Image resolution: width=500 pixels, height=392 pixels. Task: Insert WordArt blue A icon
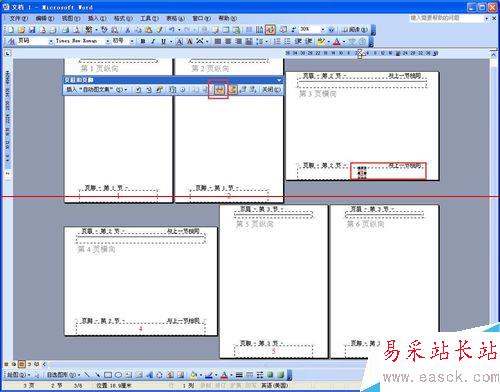149,375
